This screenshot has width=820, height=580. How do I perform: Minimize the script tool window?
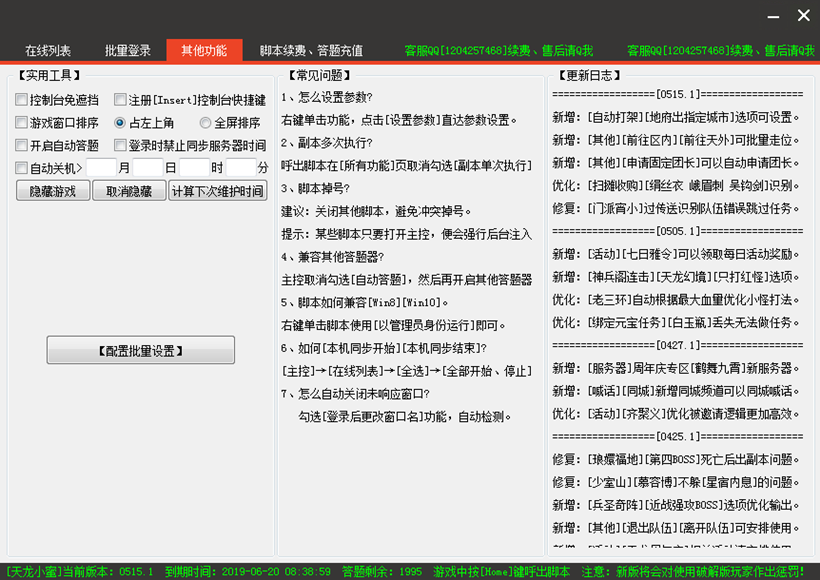point(775,16)
